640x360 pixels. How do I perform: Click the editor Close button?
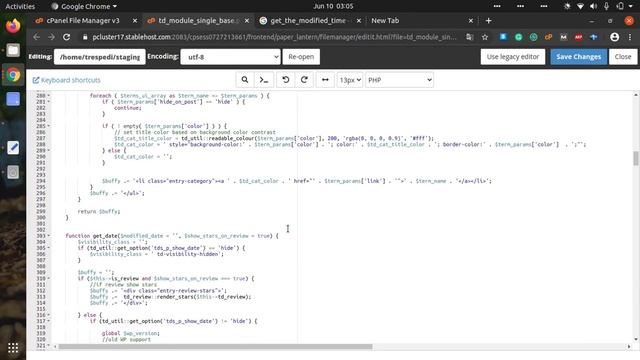click(x=623, y=57)
